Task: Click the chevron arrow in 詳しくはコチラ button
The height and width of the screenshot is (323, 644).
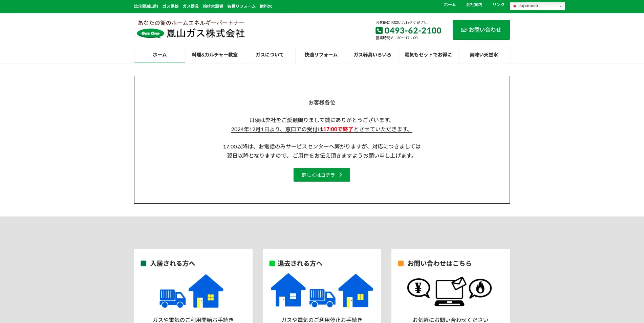Action: tap(341, 175)
